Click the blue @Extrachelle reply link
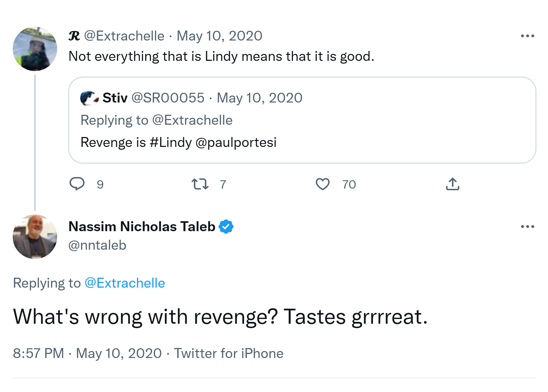Viewport: 548px width, 392px height. point(125,283)
